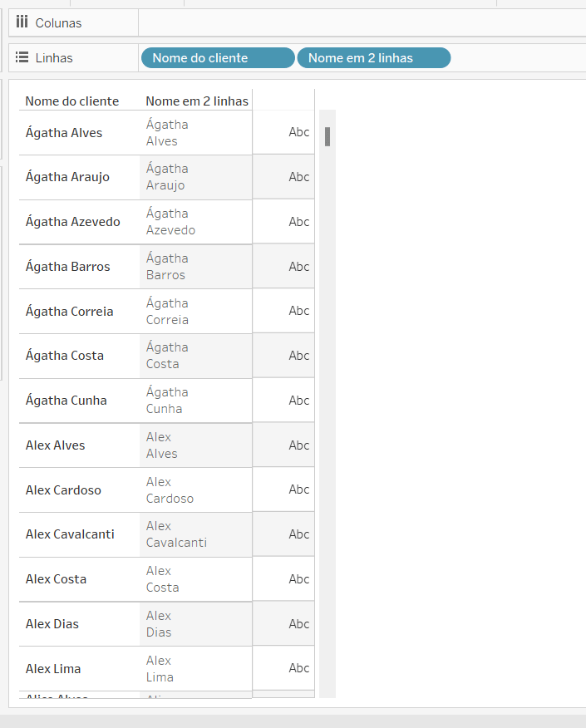
Task: Click the Nome em 2 linhas column header
Action: click(197, 101)
